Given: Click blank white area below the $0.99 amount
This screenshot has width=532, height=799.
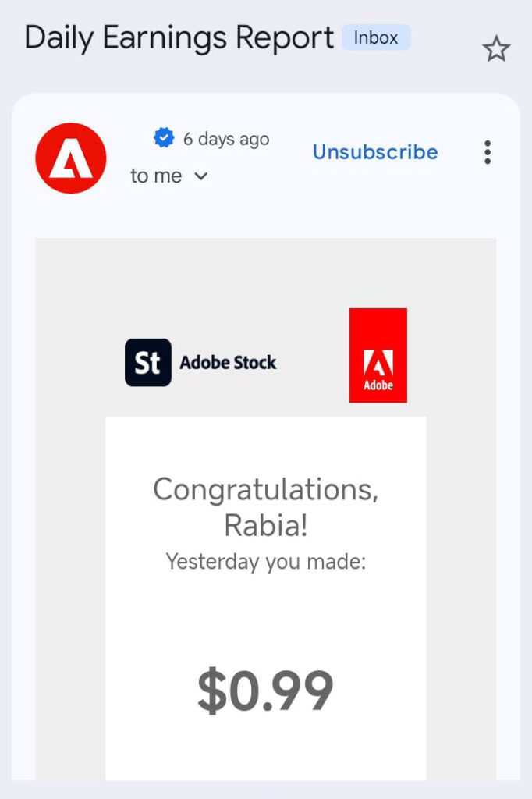Looking at the screenshot, I should [265, 753].
